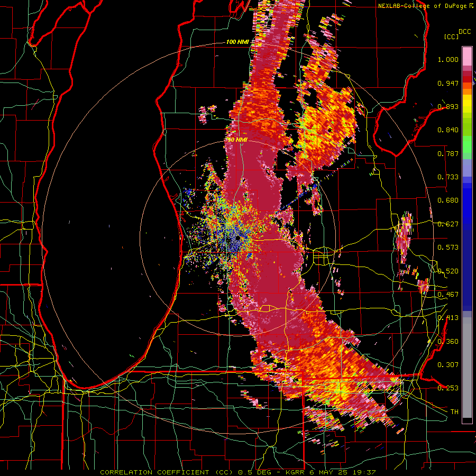Image resolution: width=476 pixels, height=476 pixels.
Task: Click the 0.360 scale value
Action: 448,342
